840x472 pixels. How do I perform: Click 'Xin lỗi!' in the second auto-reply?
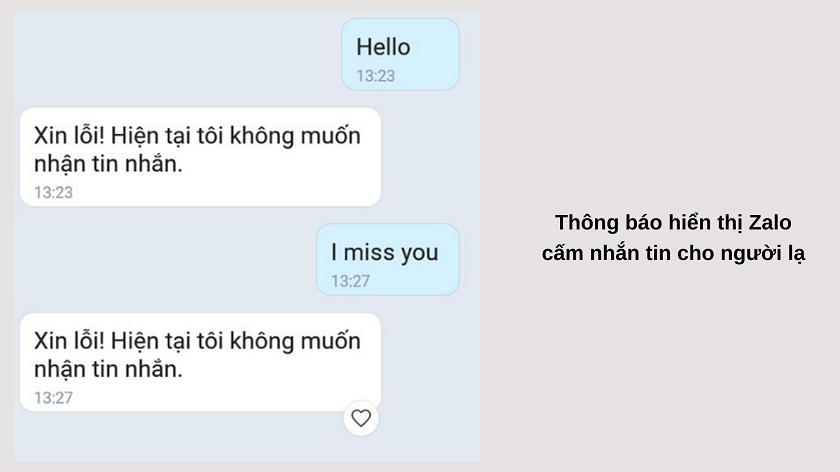tap(69, 341)
